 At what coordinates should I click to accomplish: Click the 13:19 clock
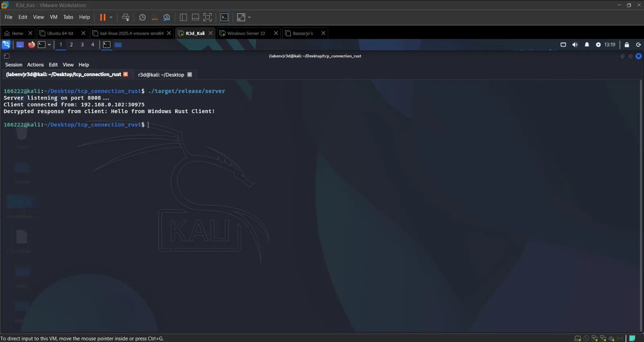pyautogui.click(x=609, y=45)
